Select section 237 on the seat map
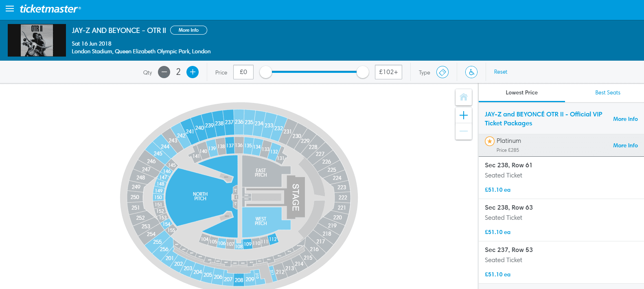The image size is (644, 289). 229,122
